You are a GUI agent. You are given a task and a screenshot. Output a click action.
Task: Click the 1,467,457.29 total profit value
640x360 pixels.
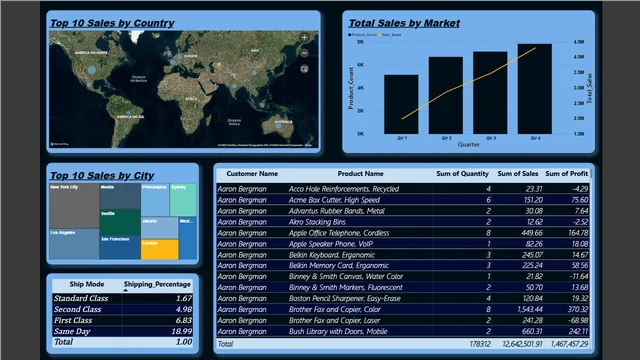point(569,344)
